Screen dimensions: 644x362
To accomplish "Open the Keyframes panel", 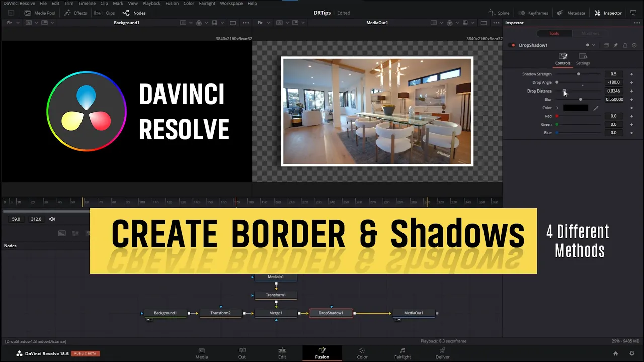I will tap(533, 13).
